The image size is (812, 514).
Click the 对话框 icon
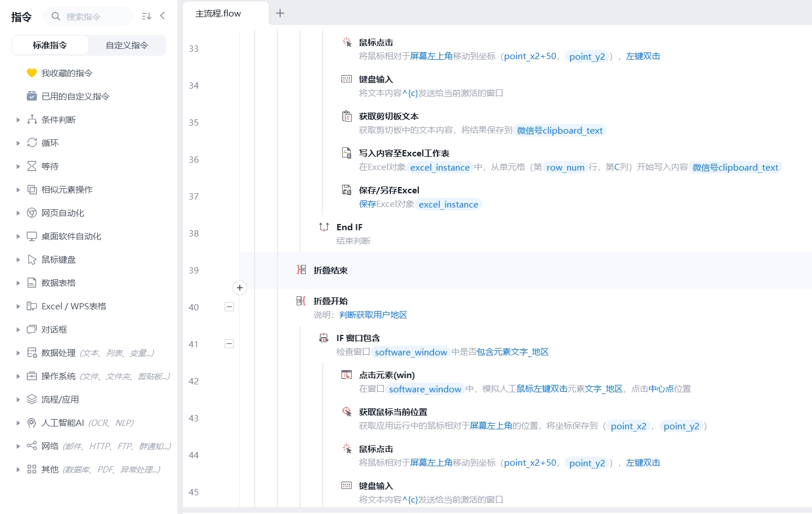pos(32,329)
